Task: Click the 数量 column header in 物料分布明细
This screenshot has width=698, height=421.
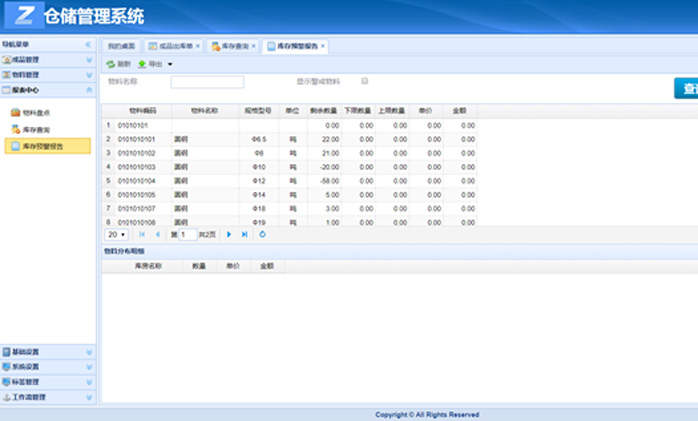Action: coord(199,266)
